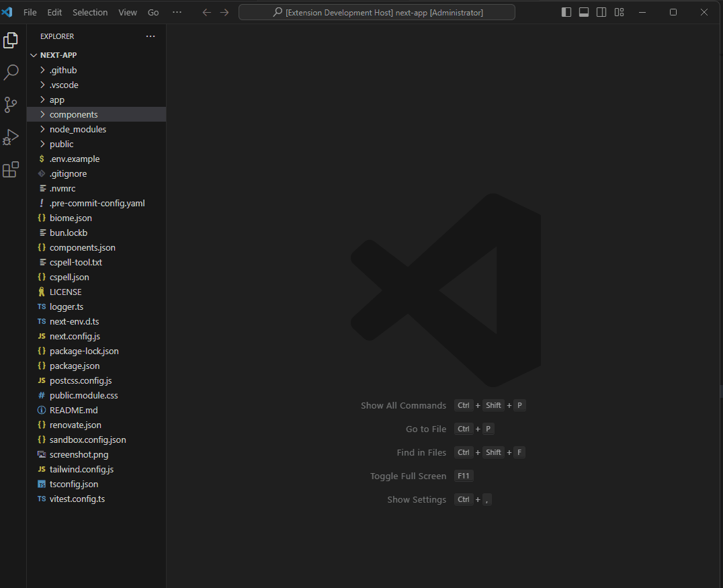Viewport: 723px width, 588px height.
Task: Open the LICENSE file
Action: click(x=96, y=292)
